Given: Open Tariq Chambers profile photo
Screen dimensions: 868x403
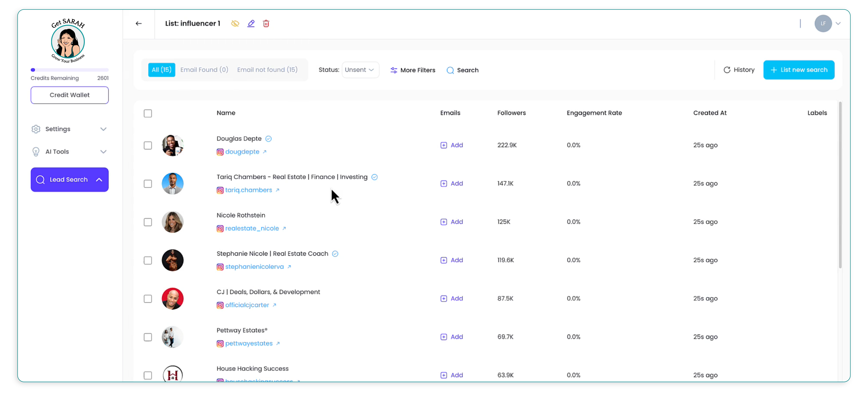Looking at the screenshot, I should click(173, 184).
